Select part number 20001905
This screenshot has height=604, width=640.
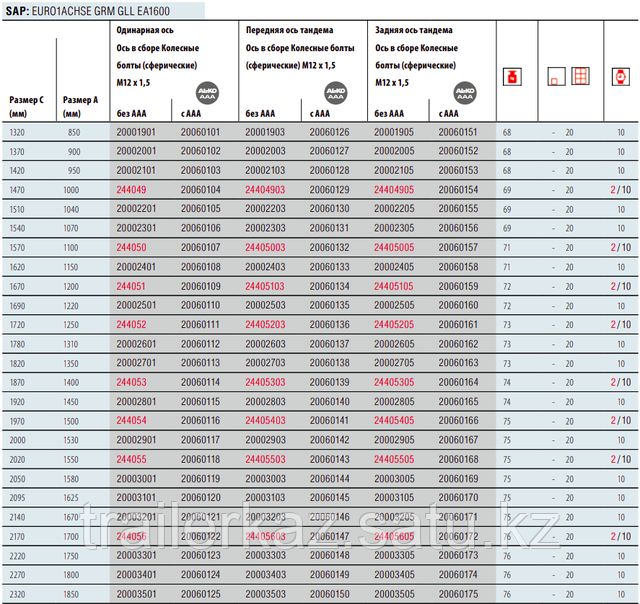(x=394, y=132)
